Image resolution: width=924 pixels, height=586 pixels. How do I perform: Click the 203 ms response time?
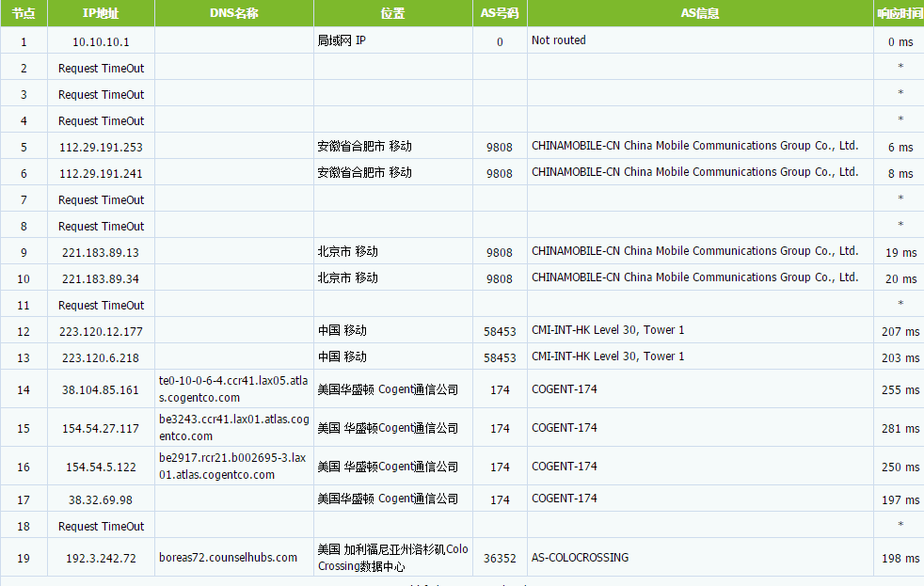click(x=900, y=358)
